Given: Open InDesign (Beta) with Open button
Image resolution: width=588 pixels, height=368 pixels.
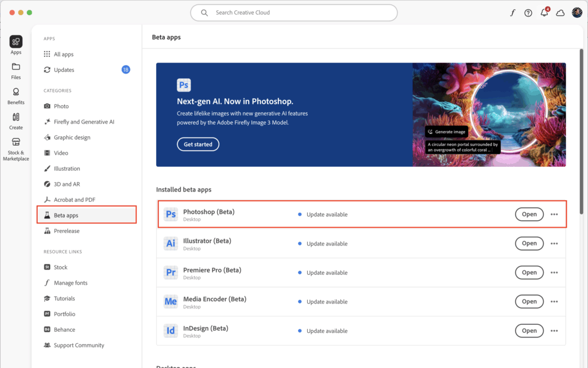Looking at the screenshot, I should pyautogui.click(x=529, y=331).
